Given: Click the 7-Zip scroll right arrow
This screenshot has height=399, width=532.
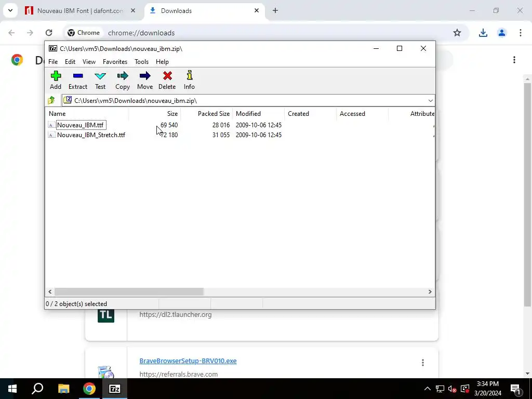Looking at the screenshot, I should coord(430,292).
